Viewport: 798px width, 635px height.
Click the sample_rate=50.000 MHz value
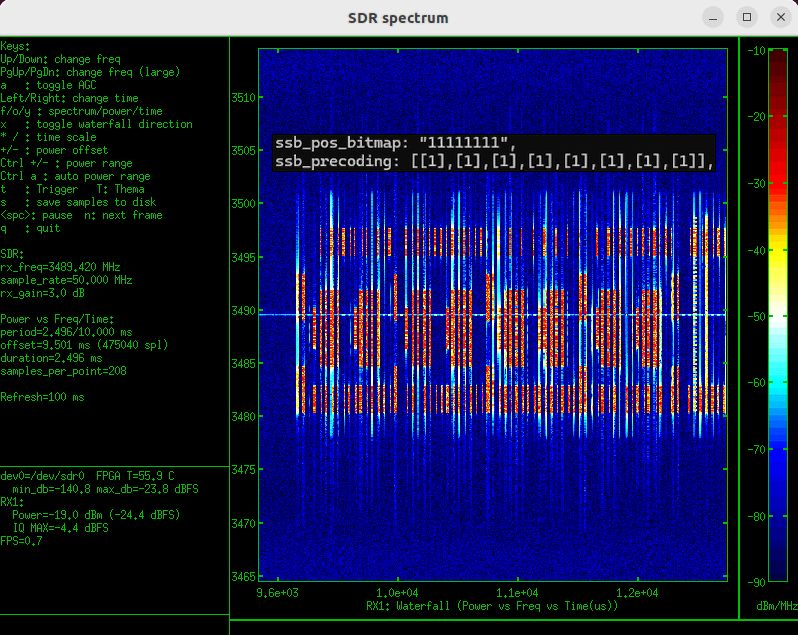66,280
